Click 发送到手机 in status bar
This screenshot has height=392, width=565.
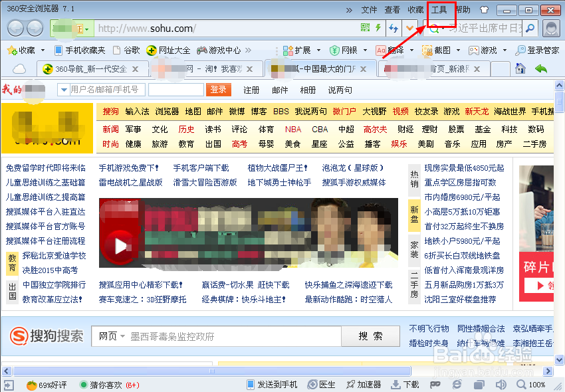coord(272,385)
